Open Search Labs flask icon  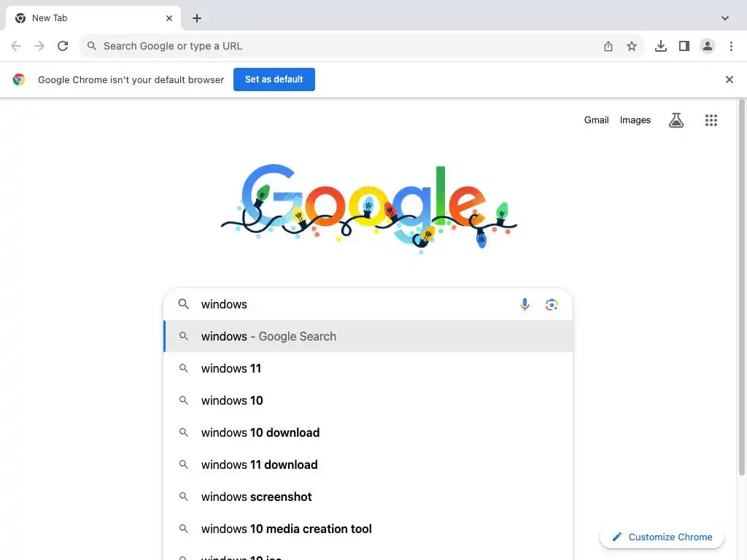pyautogui.click(x=676, y=120)
